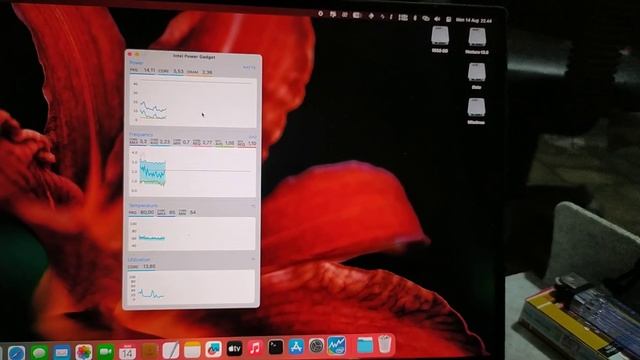640x360 pixels.
Task: Click the DRAM 2.36 power value
Action: pos(200,72)
